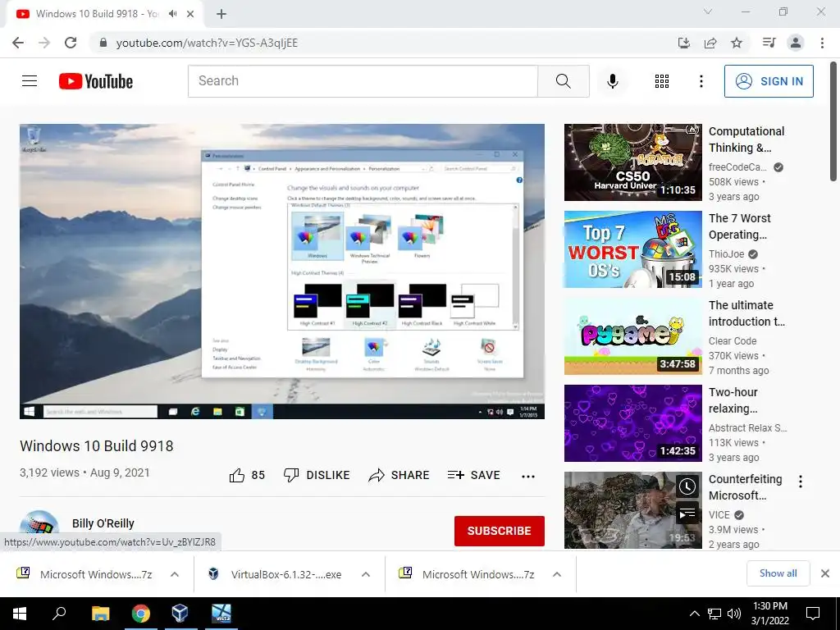The image size is (840, 630).
Task: Open File Explorer from taskbar
Action: coord(101,614)
